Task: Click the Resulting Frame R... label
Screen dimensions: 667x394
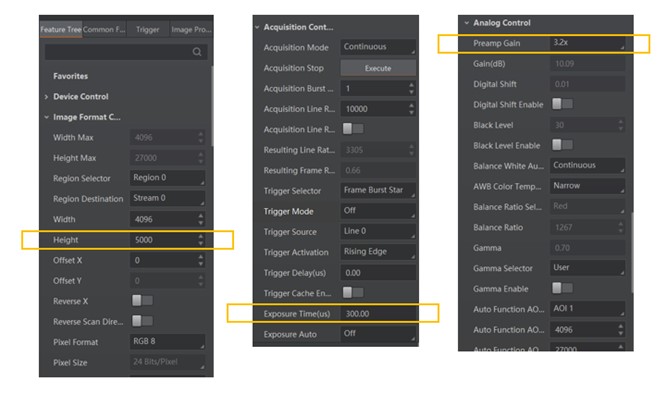Action: pos(299,171)
